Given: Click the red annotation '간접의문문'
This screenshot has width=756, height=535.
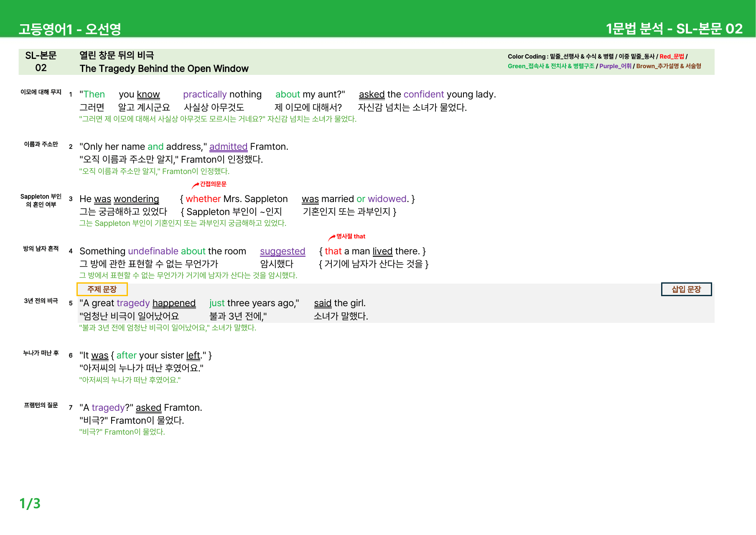Looking at the screenshot, I should [213, 184].
